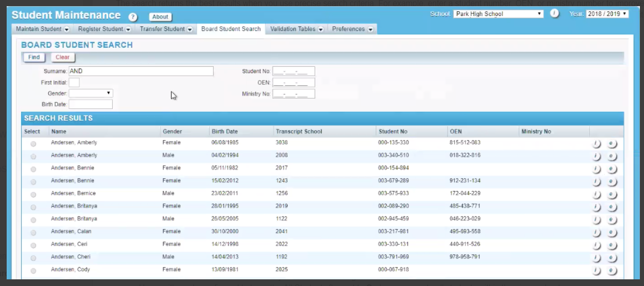
Task: Click the help question mark icon
Action: (133, 17)
